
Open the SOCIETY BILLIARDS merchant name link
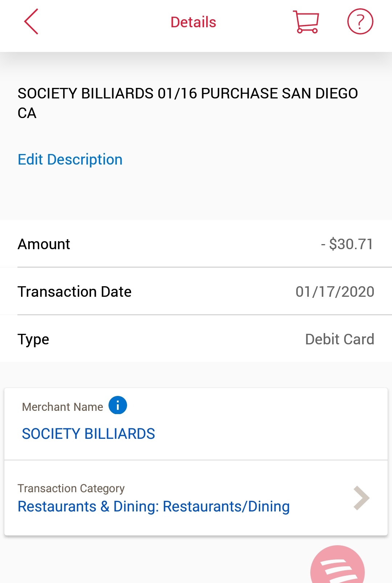88,434
